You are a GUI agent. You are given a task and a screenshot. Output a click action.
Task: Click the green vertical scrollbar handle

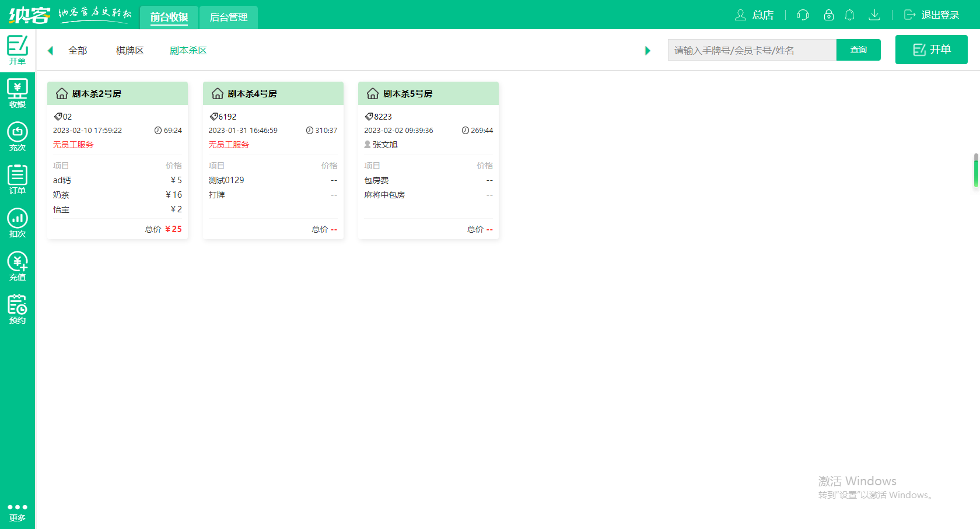pyautogui.click(x=976, y=171)
